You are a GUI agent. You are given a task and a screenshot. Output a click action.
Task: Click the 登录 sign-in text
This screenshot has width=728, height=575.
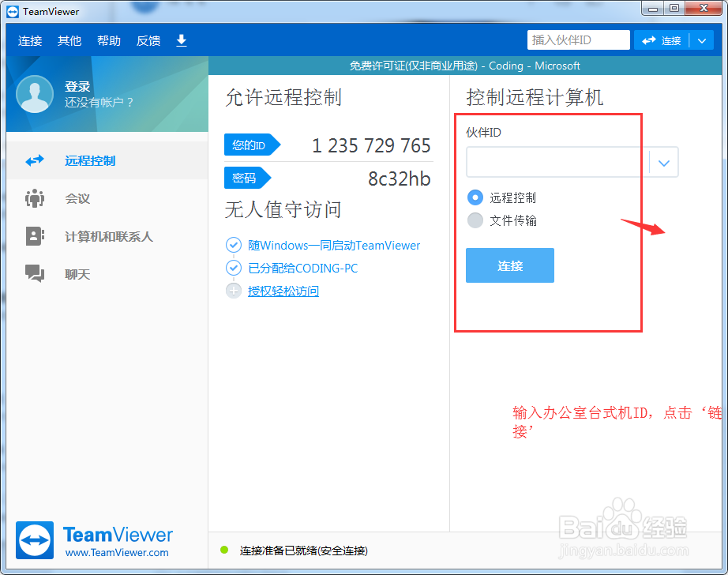pos(77,86)
